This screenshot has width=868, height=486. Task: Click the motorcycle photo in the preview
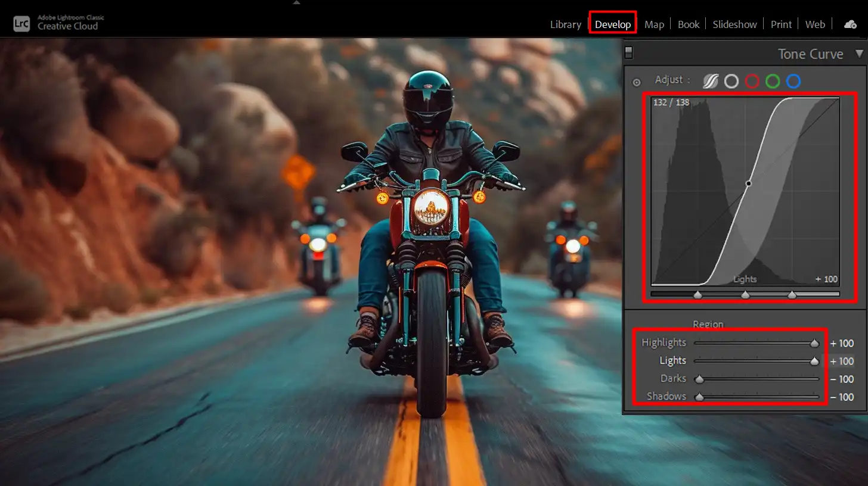(310, 262)
